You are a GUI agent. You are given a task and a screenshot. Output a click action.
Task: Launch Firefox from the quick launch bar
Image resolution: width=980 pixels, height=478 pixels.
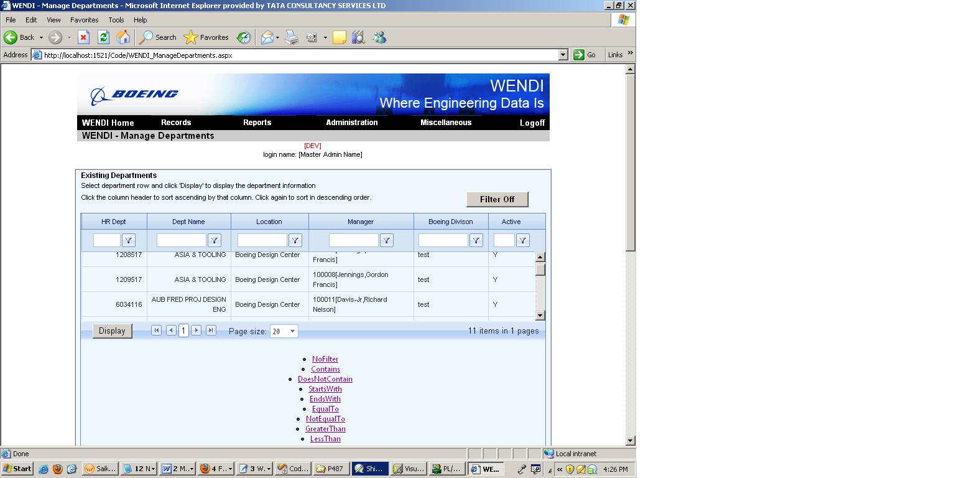pyautogui.click(x=57, y=469)
